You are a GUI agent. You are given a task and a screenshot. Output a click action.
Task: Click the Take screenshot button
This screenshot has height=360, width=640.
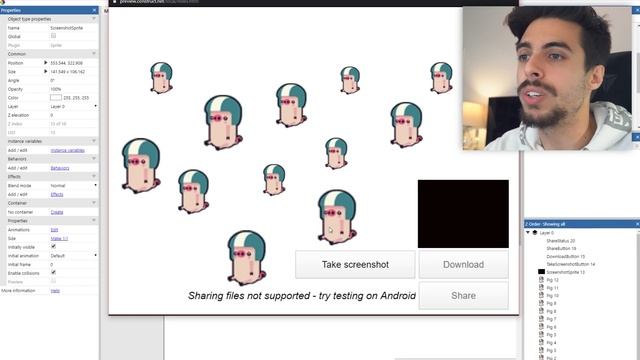tap(355, 264)
